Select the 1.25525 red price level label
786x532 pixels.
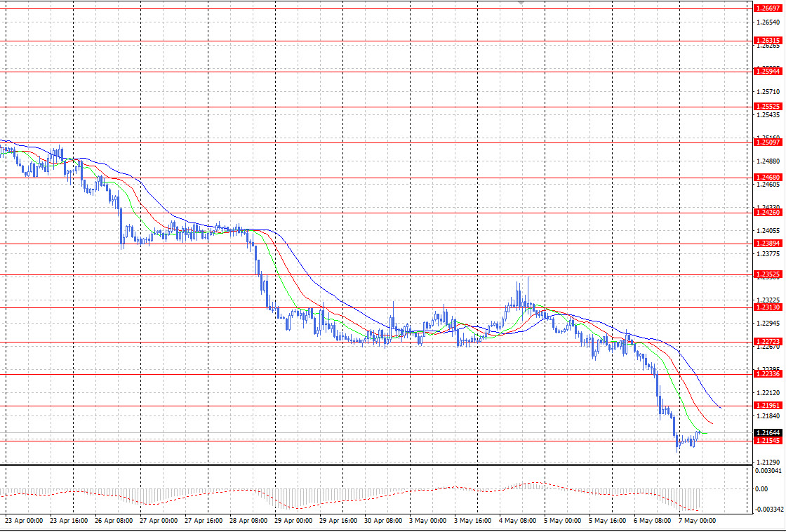pyautogui.click(x=768, y=107)
